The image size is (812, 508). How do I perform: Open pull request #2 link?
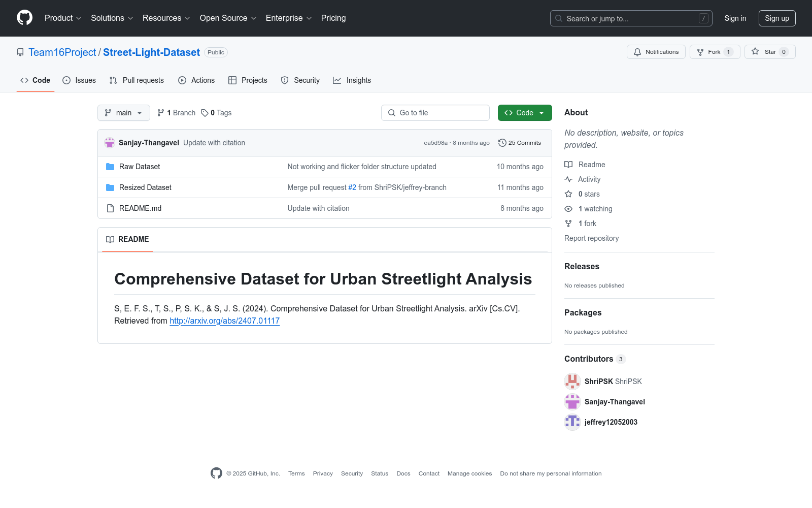pos(352,187)
